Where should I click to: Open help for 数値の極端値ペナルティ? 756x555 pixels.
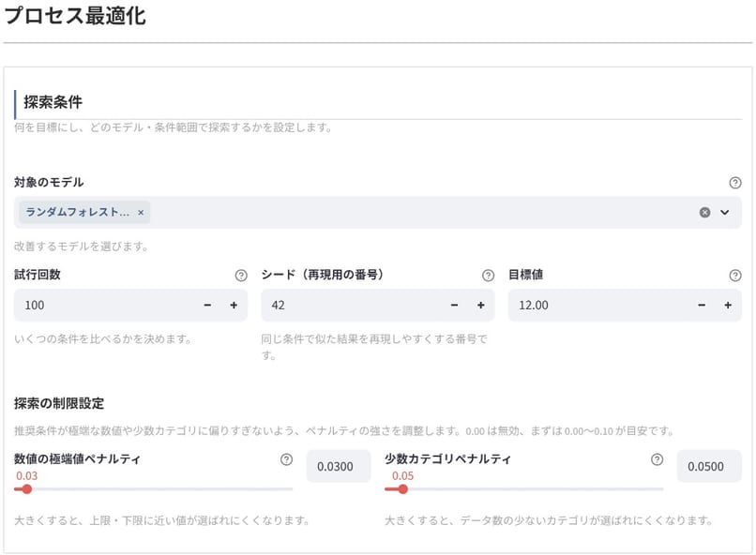coord(286,459)
